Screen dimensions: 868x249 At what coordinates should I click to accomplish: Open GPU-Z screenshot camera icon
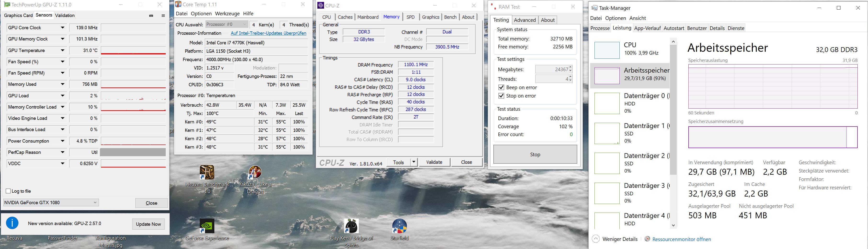[151, 16]
